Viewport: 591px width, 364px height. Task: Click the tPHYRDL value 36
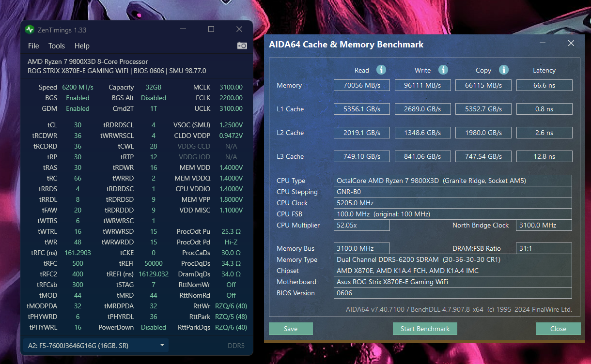pyautogui.click(x=154, y=317)
